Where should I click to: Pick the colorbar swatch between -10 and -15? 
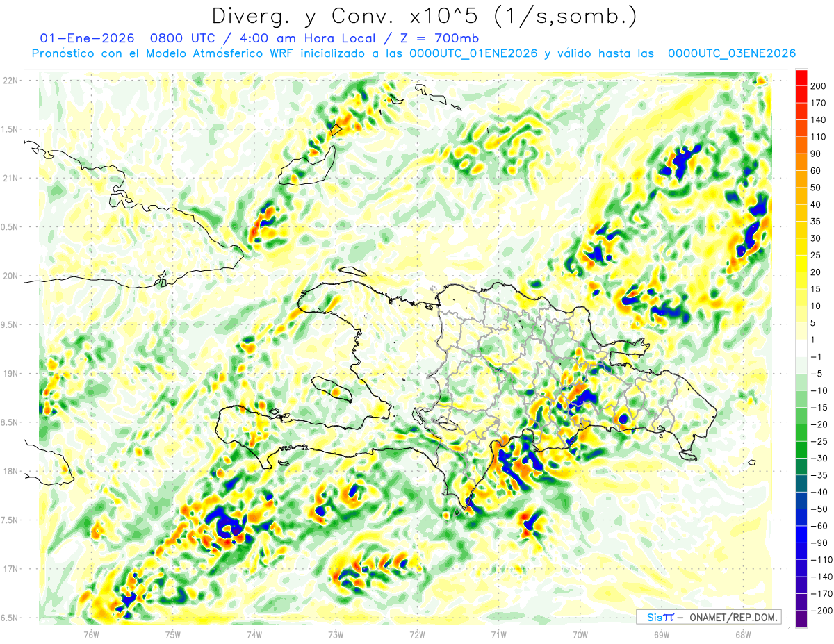click(801, 399)
